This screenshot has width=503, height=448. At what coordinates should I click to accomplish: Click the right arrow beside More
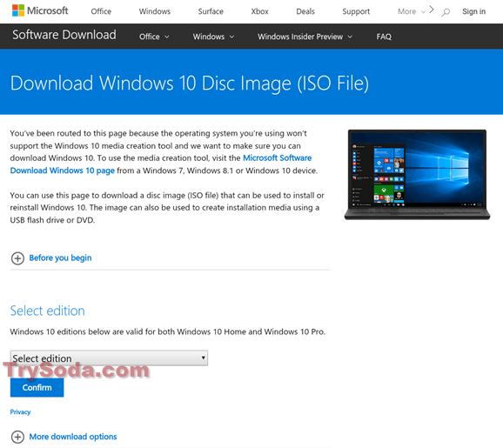[x=432, y=10]
